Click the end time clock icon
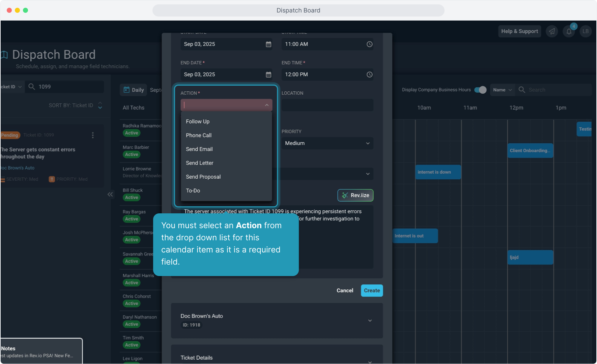 [369, 74]
